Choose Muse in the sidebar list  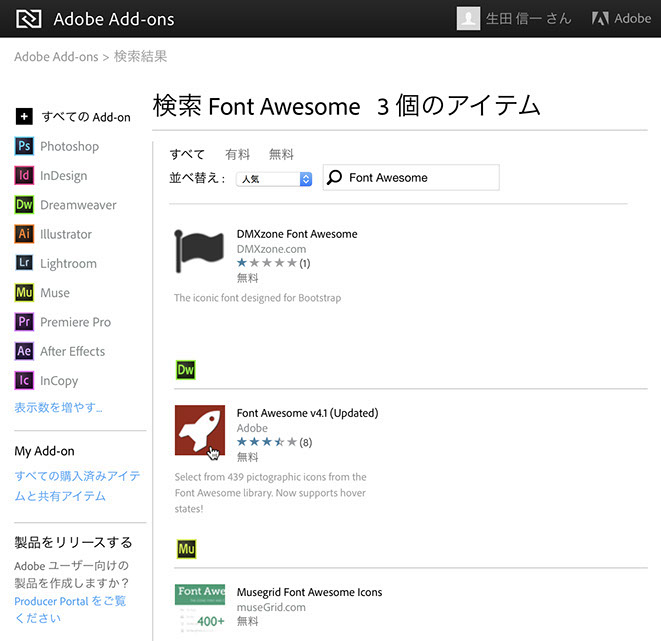click(x=55, y=292)
